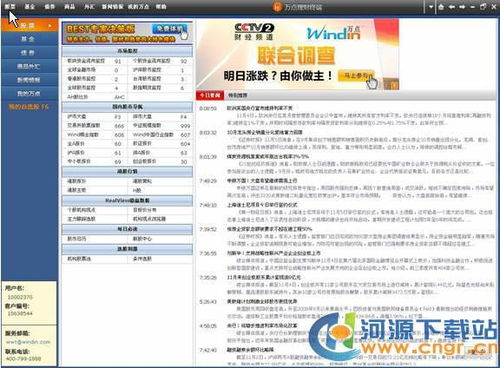Open the news headline timestamped 7:39:52

point(269,229)
